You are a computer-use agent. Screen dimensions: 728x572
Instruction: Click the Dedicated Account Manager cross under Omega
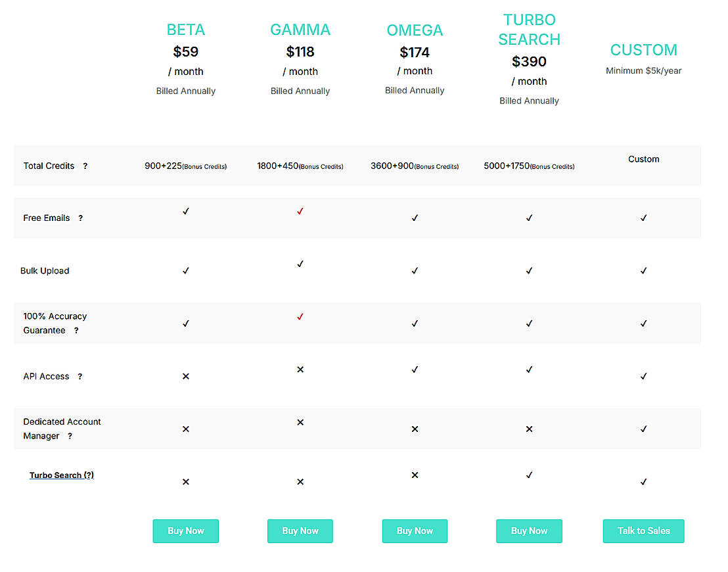click(x=415, y=429)
